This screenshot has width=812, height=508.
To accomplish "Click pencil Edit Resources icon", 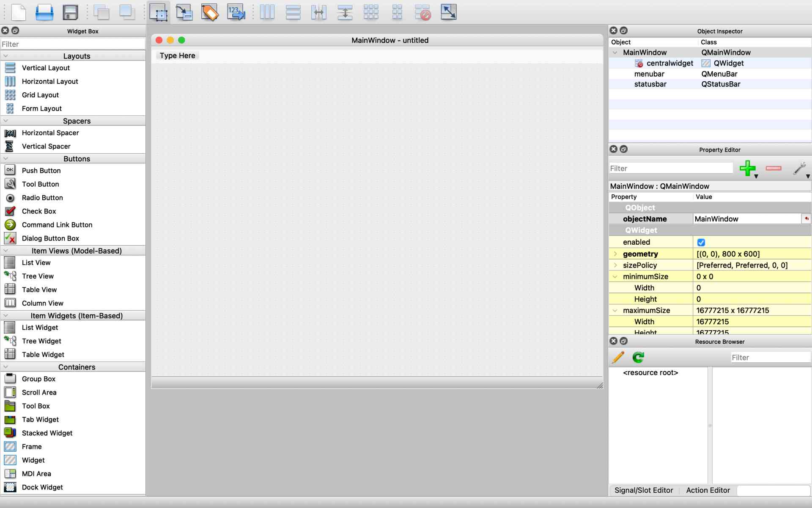I will coord(618,357).
